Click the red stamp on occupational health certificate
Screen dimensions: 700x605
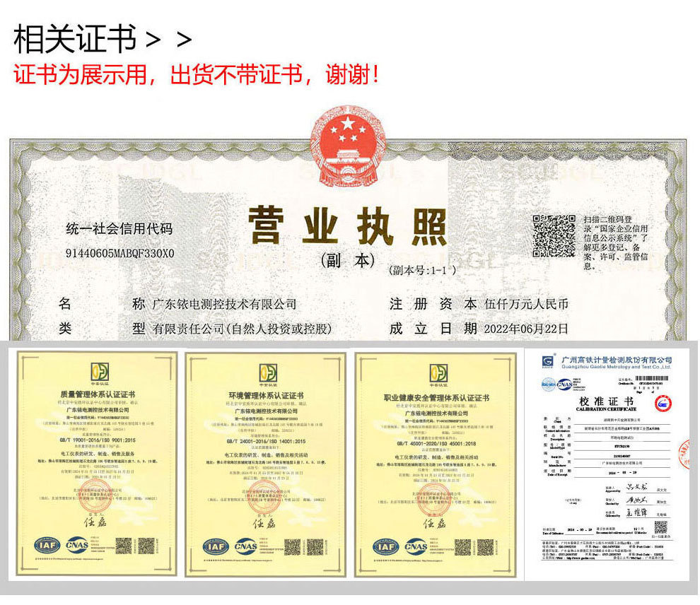tap(433, 498)
